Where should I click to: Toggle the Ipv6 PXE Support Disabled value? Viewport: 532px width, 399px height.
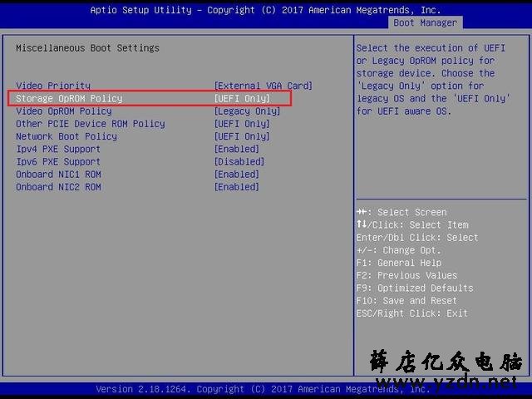coord(239,161)
